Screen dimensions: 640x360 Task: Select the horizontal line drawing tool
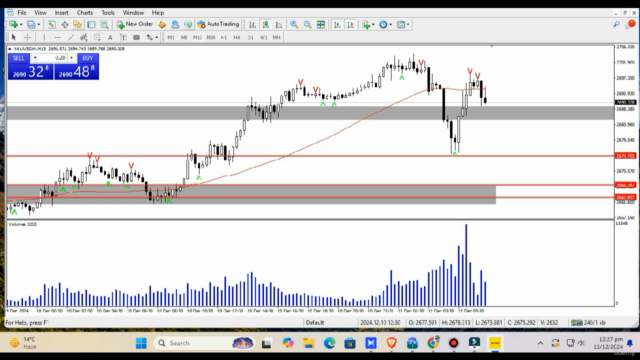click(58, 37)
